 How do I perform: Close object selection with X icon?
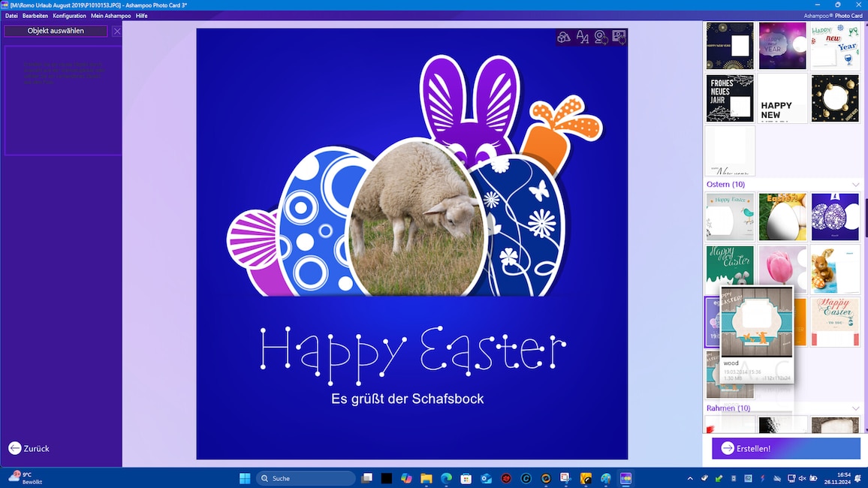pos(116,32)
